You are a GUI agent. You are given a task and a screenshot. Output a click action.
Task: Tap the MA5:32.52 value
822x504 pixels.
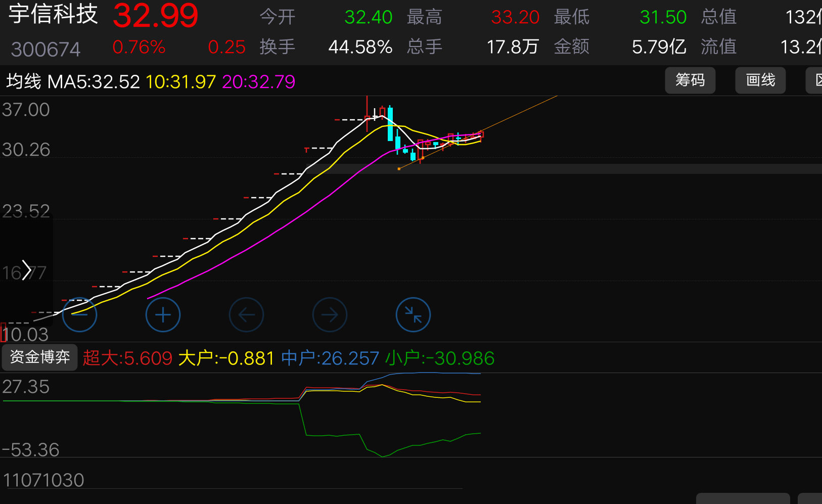click(x=94, y=82)
